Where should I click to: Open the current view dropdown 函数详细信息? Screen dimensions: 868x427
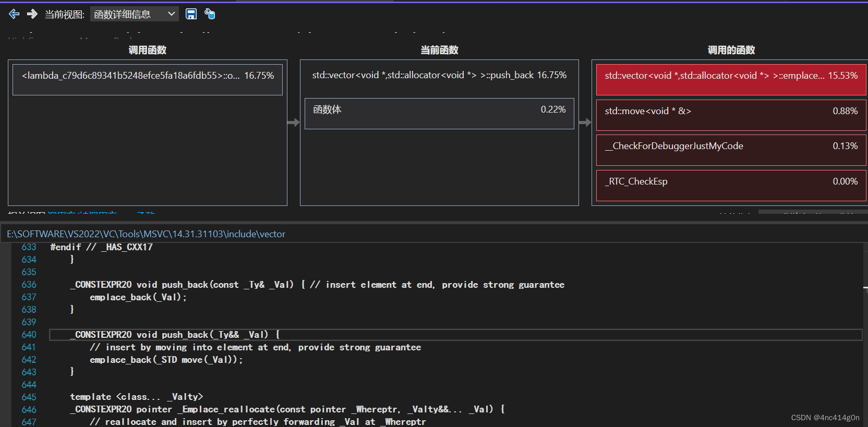[135, 14]
